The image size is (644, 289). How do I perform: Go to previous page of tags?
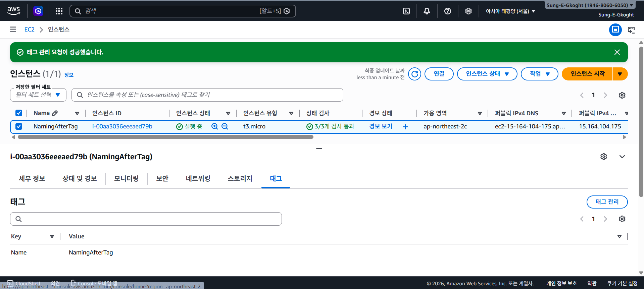point(582,219)
